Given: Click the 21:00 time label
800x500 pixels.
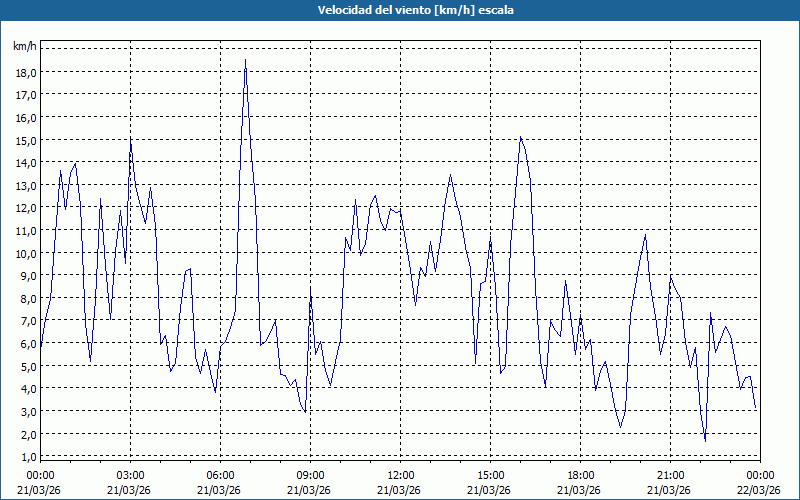Looking at the screenshot, I should [x=670, y=475].
